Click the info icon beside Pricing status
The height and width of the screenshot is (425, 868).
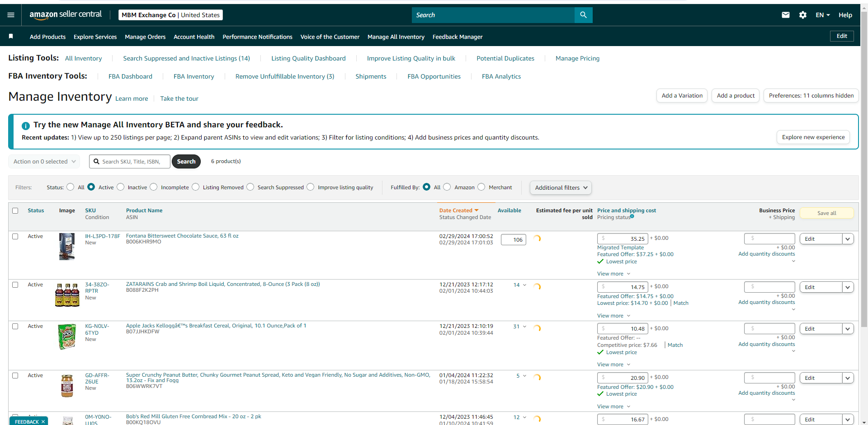632,216
